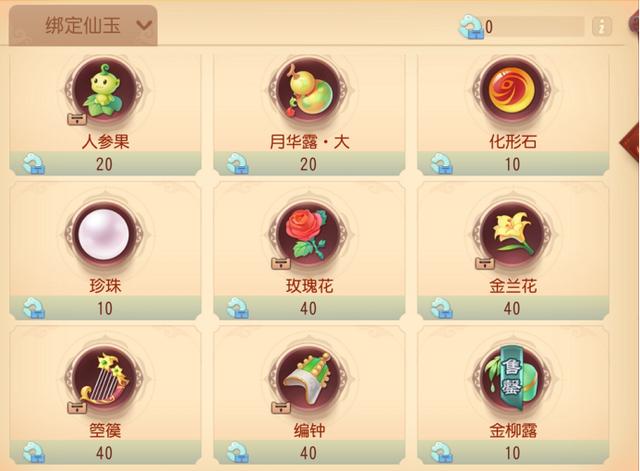Expand the chevron next to 绑定仙玉
Image resolution: width=640 pixels, height=471 pixels.
click(144, 26)
